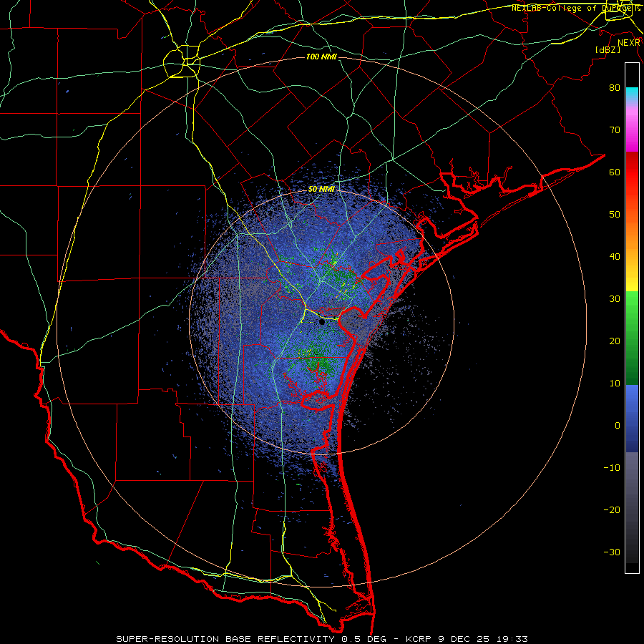Click the [dBZ] units label

pos(608,49)
